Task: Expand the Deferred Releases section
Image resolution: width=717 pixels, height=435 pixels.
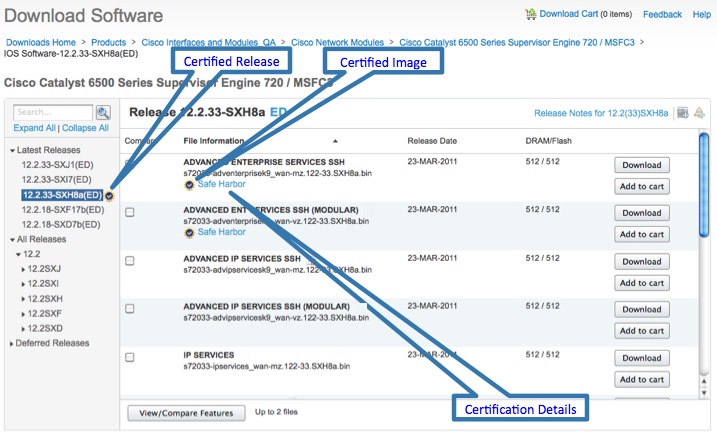Action: click(x=11, y=344)
